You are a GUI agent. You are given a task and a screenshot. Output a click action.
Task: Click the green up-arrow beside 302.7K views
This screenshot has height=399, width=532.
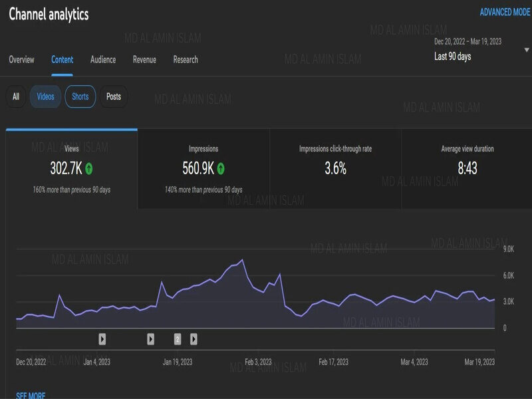pyautogui.click(x=89, y=169)
